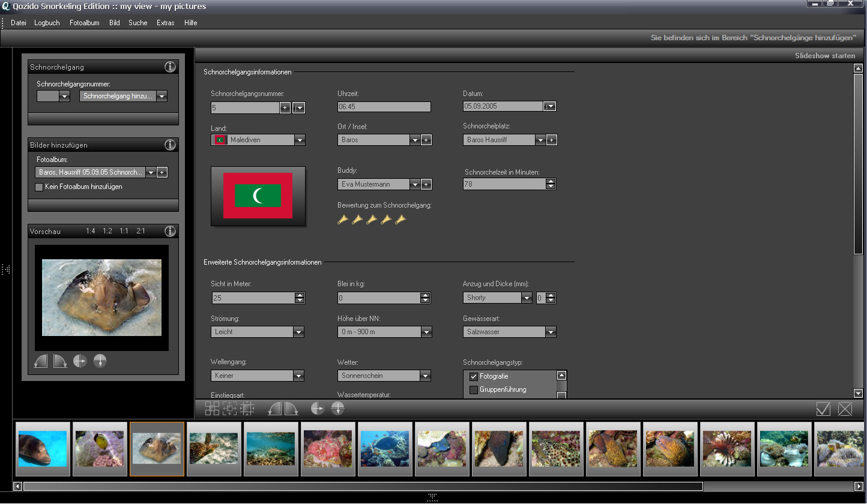Image resolution: width=867 pixels, height=504 pixels.
Task: Open the Wetter dropdown showing Sonnenschein
Action: (425, 376)
